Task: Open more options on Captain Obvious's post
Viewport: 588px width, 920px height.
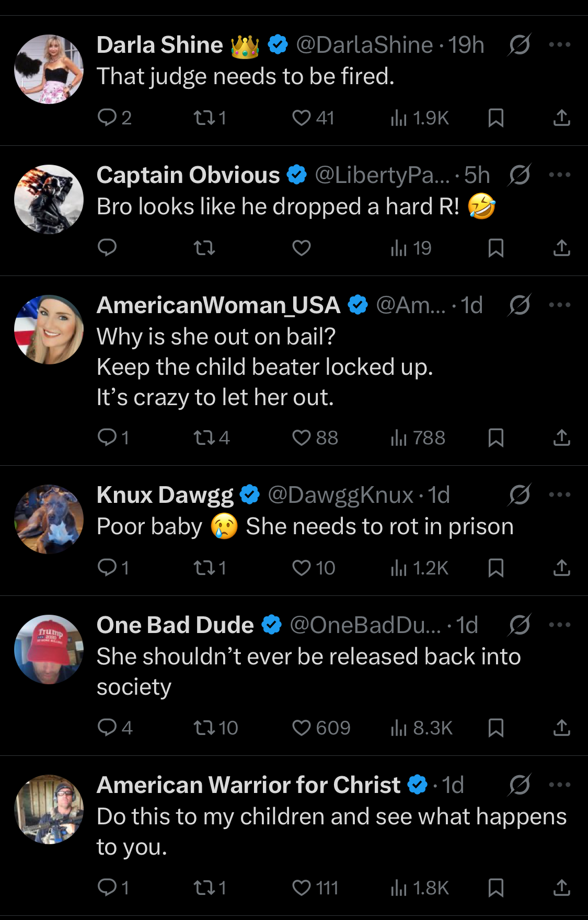Action: coord(559,175)
